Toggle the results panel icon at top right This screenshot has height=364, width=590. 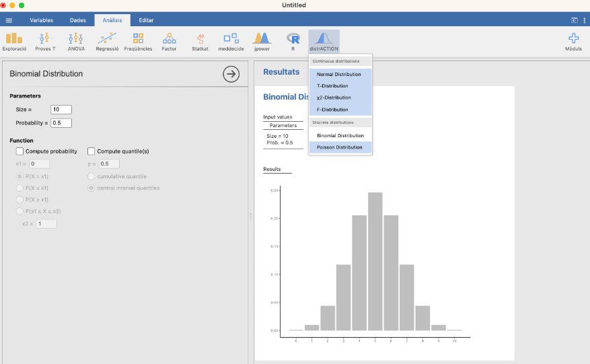point(575,20)
